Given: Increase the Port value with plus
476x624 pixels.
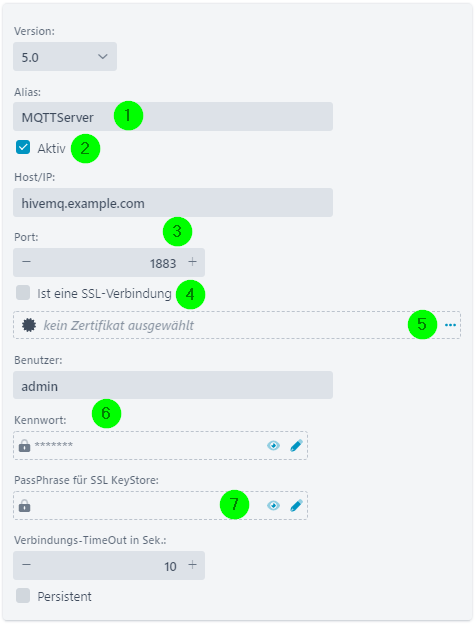Looking at the screenshot, I should coord(193,262).
